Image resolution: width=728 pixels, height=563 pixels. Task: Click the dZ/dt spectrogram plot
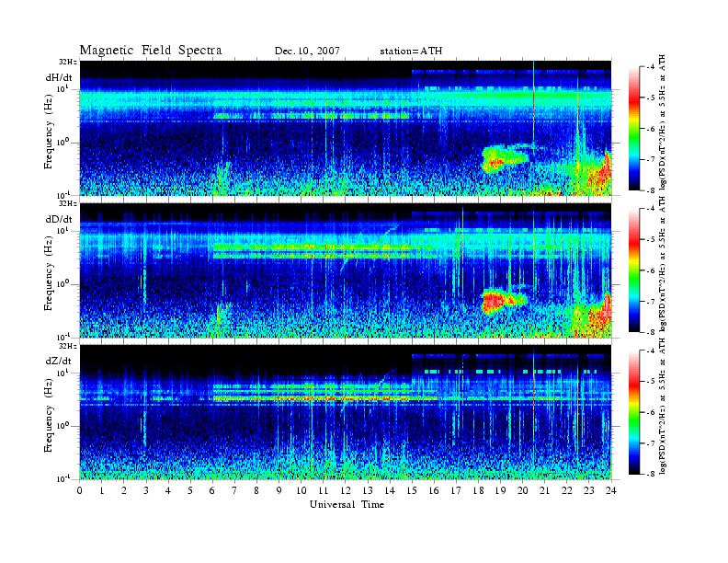[x=346, y=412]
